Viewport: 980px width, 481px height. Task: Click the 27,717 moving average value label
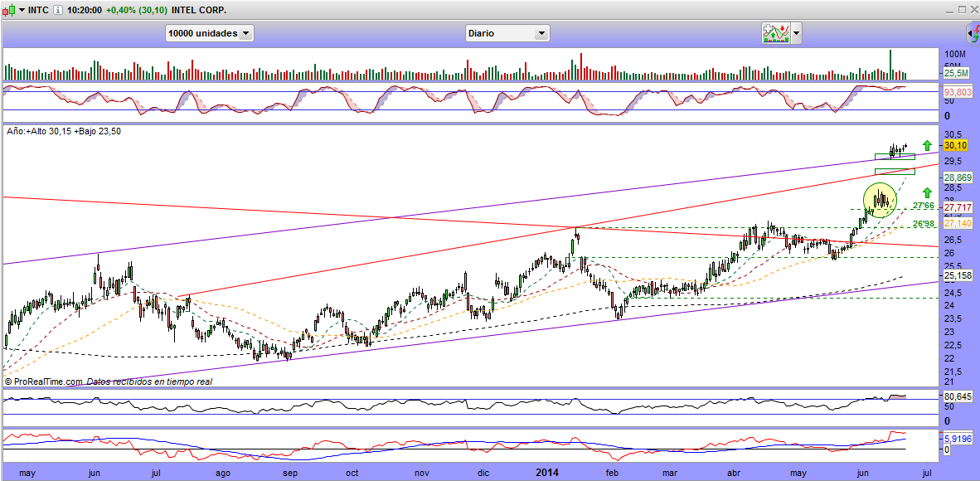(957, 207)
